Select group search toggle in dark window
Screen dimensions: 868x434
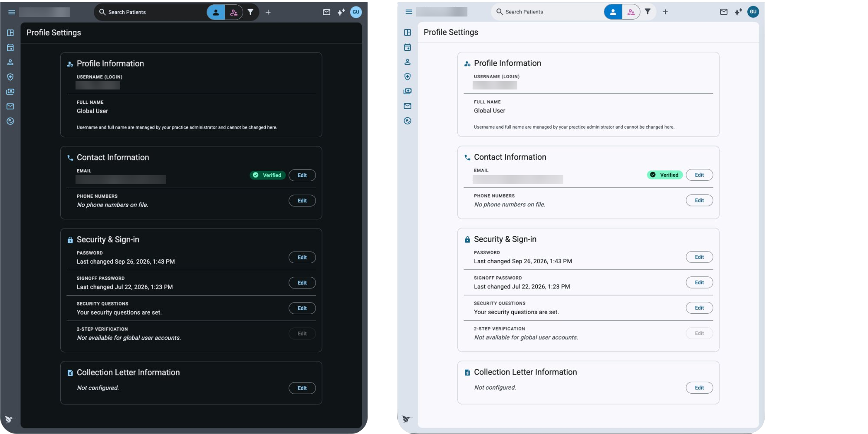(234, 12)
